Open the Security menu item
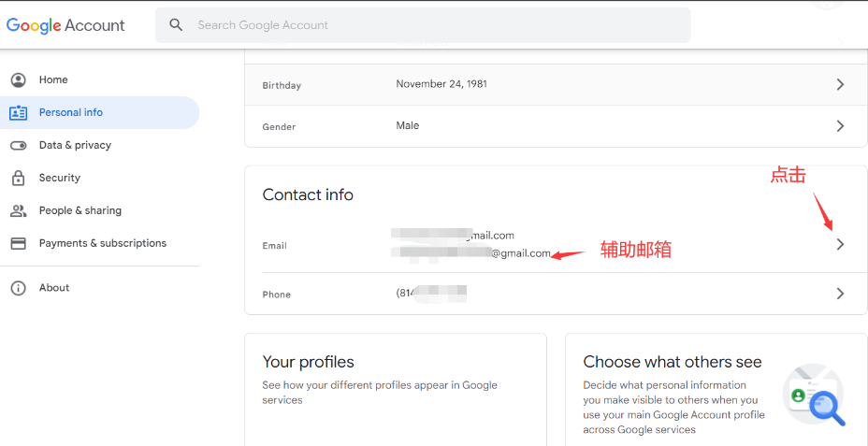868x446 pixels. (60, 178)
